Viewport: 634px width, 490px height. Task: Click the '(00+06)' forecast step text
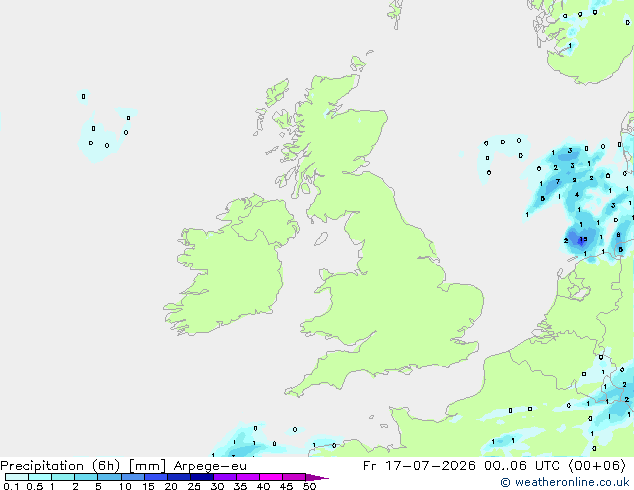597,466
